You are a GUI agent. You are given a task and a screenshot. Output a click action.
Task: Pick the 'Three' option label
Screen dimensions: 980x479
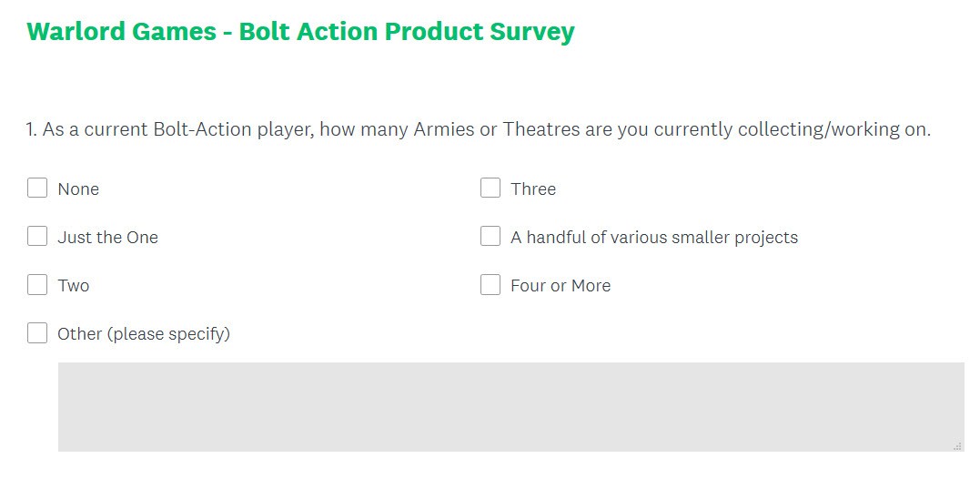pos(533,189)
